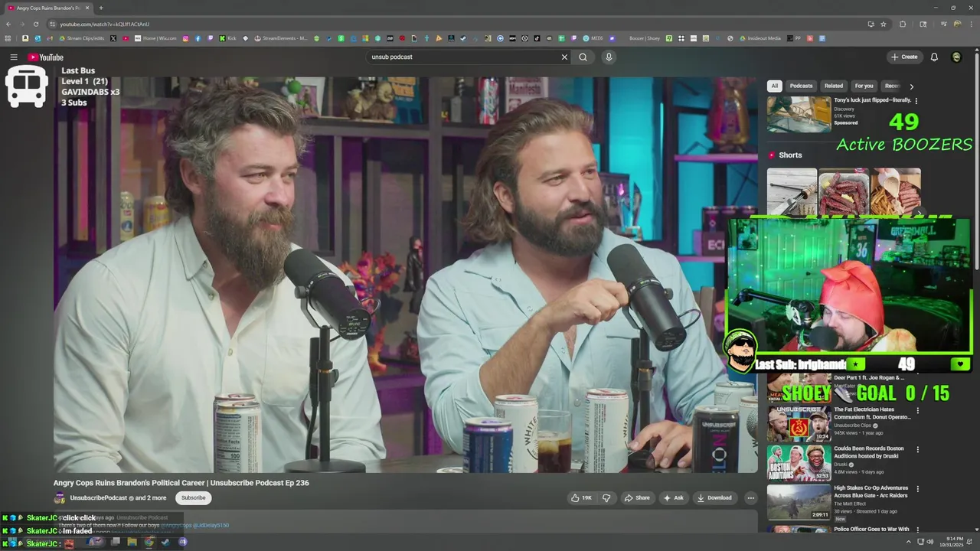Open High Stakes Co-Op Adventures video

871,491
